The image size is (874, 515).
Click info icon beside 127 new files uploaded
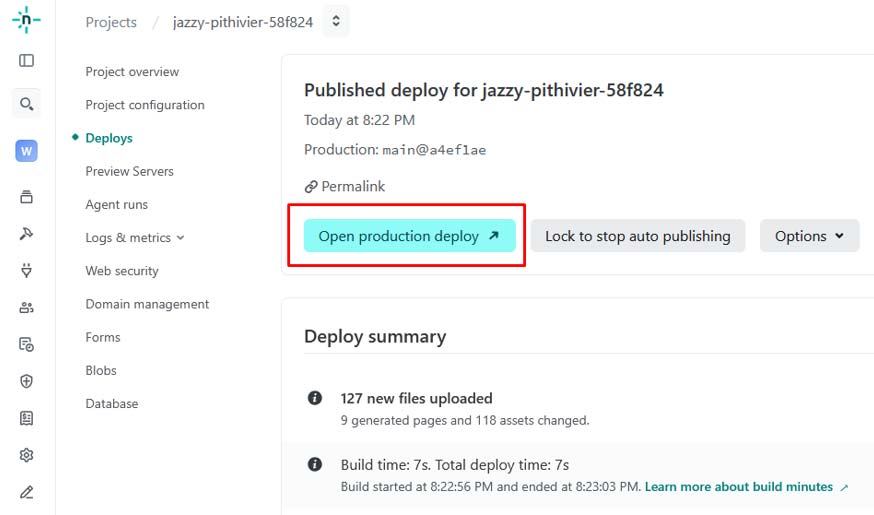315,398
